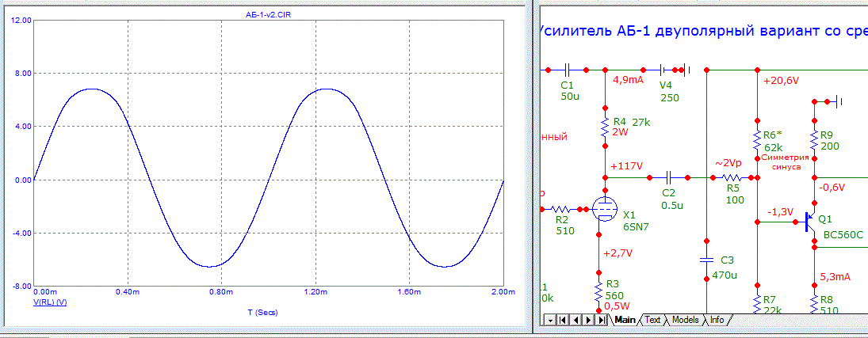Click the next page arrow near tabs

point(589,320)
